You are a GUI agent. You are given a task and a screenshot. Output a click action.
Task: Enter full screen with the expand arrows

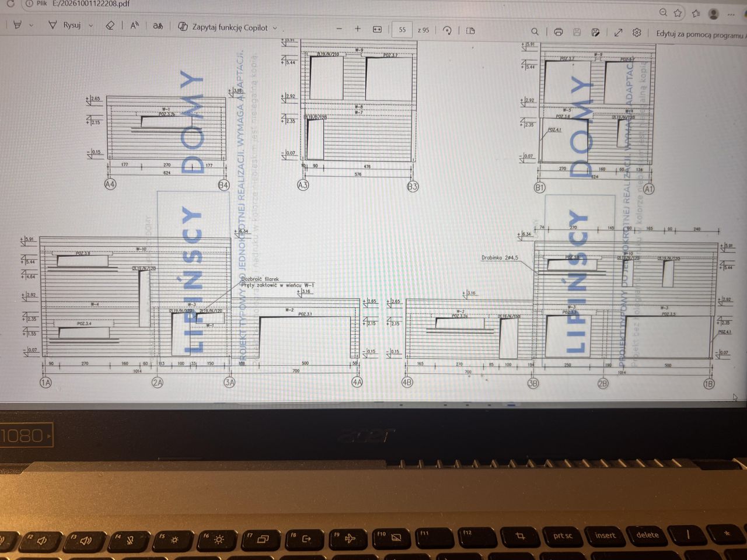click(x=618, y=33)
